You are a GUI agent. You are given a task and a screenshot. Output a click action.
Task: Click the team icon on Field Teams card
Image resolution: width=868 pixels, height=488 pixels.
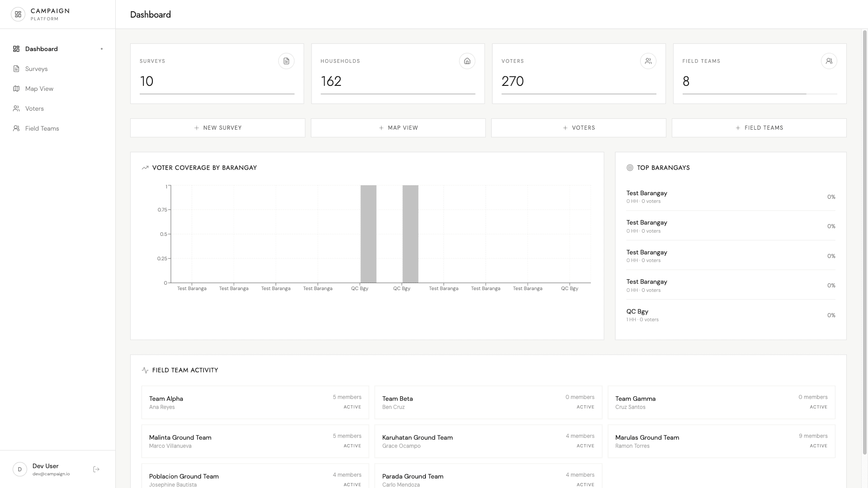(829, 61)
